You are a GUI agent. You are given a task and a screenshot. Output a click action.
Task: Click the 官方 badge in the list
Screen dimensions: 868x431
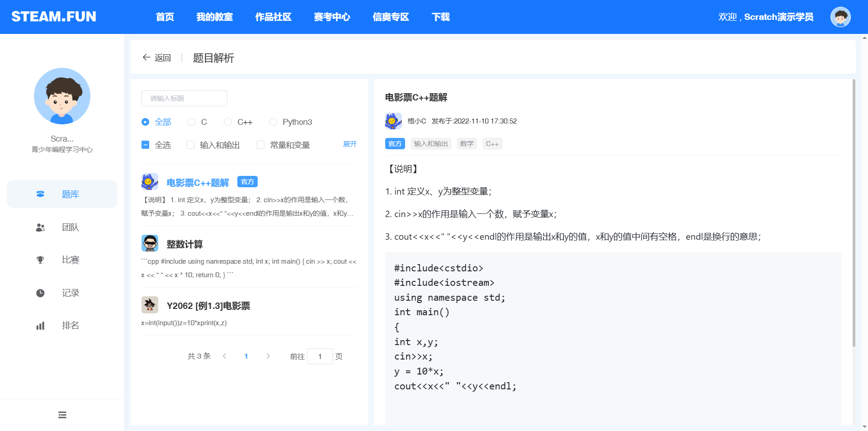(247, 182)
